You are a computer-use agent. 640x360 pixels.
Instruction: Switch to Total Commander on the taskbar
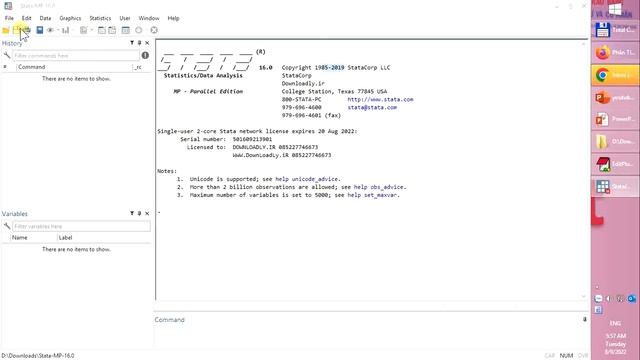point(615,30)
